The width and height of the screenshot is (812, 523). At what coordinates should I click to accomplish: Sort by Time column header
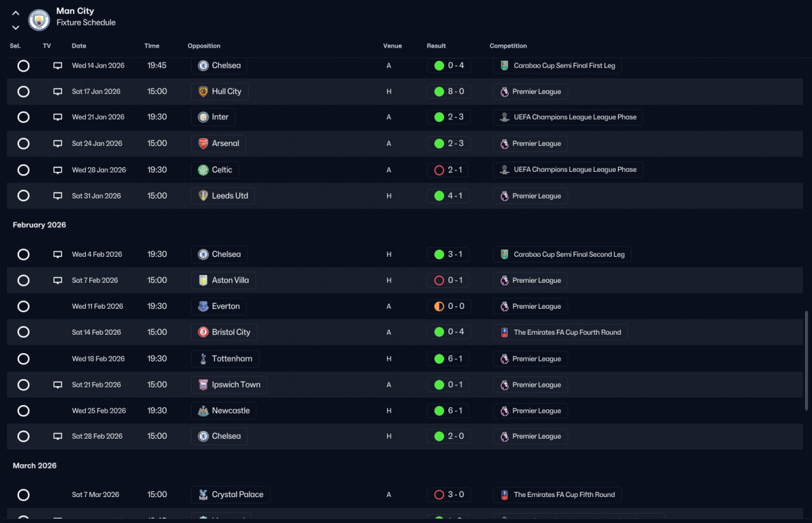coord(152,46)
